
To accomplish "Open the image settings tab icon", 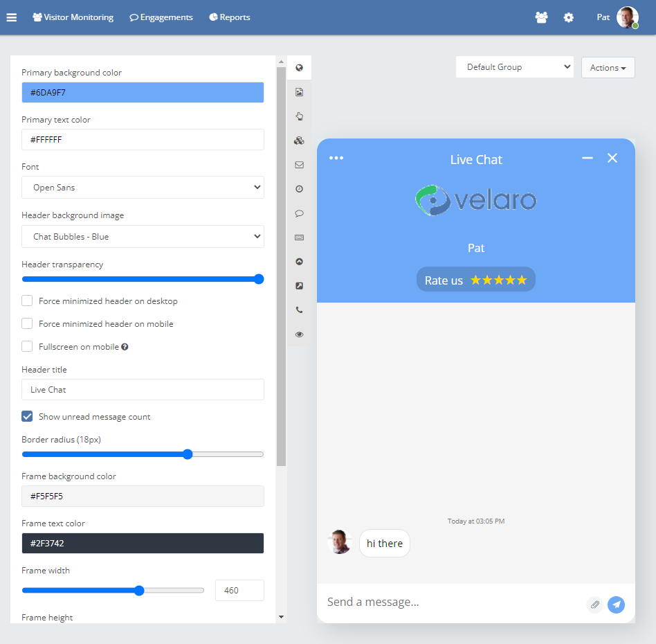I will click(299, 92).
